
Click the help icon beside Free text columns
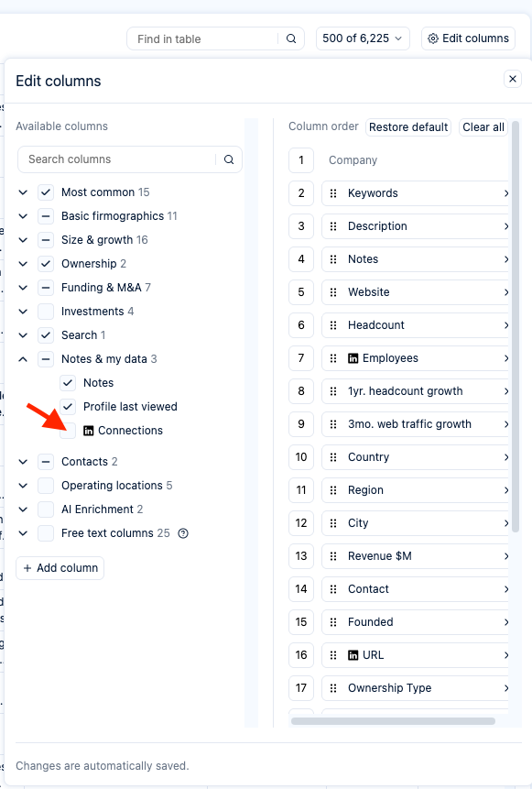click(183, 533)
